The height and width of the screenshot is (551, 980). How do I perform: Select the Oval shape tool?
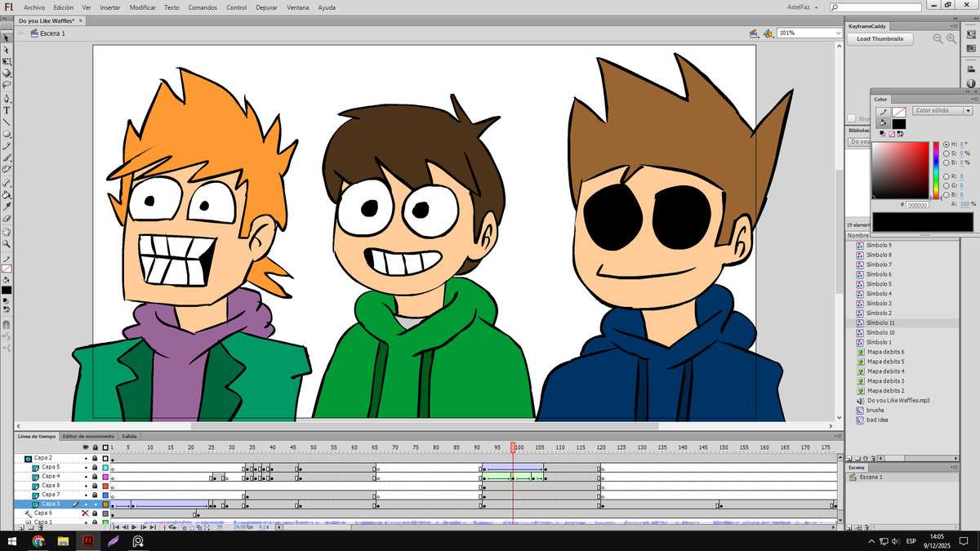point(7,134)
